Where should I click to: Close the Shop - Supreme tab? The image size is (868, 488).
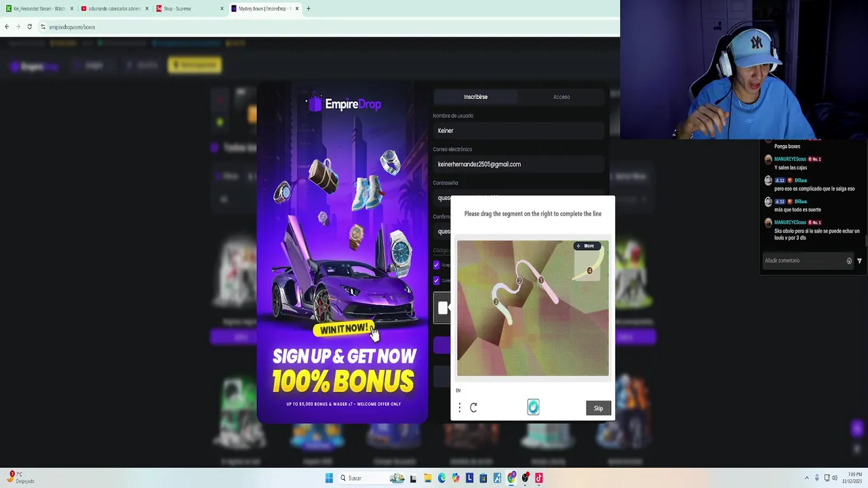click(x=222, y=9)
